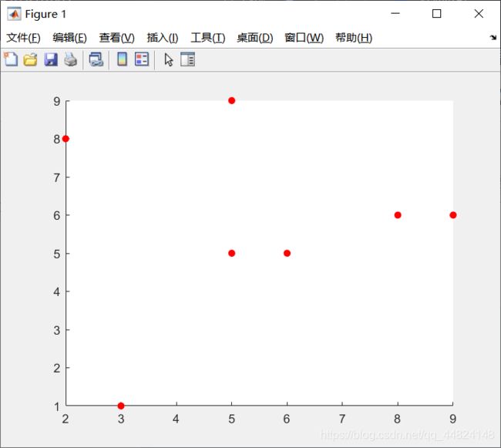Insert colorbar using toolbar icon
This screenshot has height=448, width=501.
122,59
